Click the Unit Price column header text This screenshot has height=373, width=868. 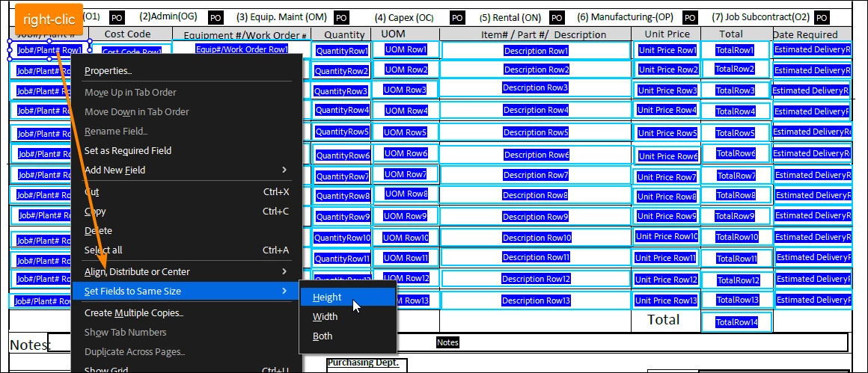[667, 34]
